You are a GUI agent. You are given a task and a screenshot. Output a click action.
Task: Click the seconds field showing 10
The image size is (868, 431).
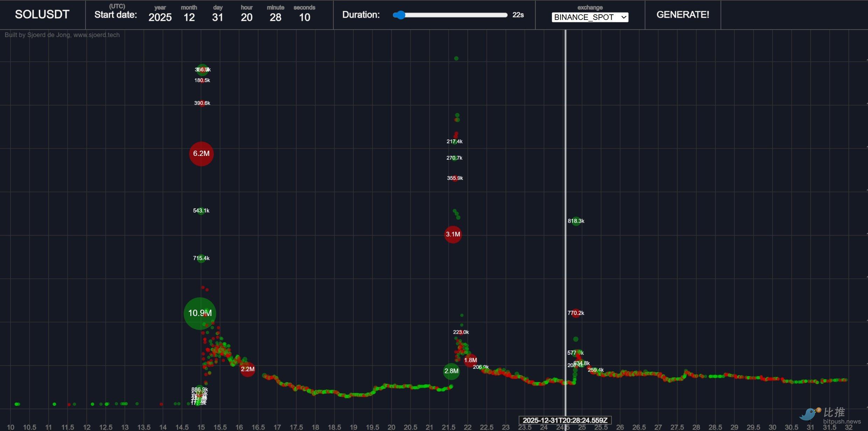[304, 17]
